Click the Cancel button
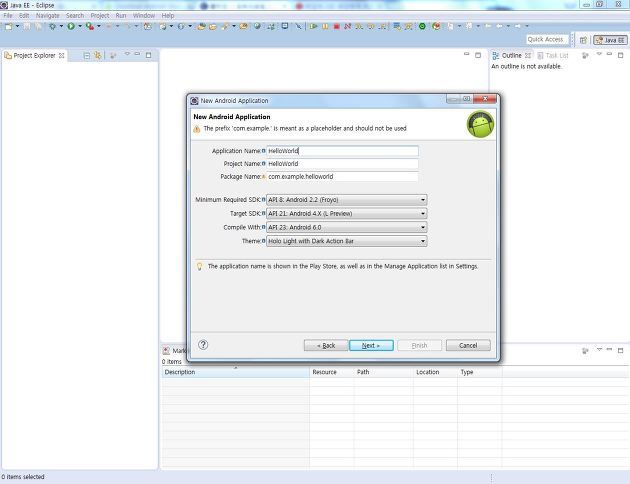This screenshot has height=484, width=630. click(468, 345)
